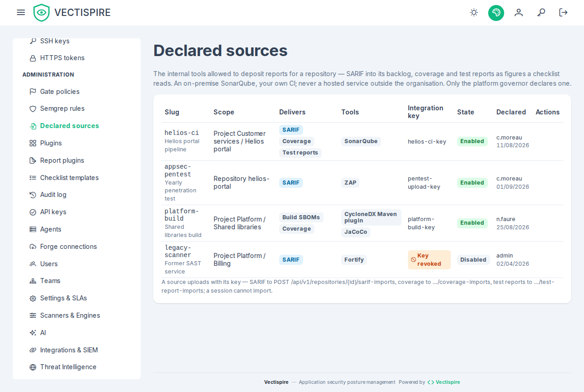This screenshot has height=392, width=584.
Task: Click the appsec-pentest slug
Action: pos(178,170)
